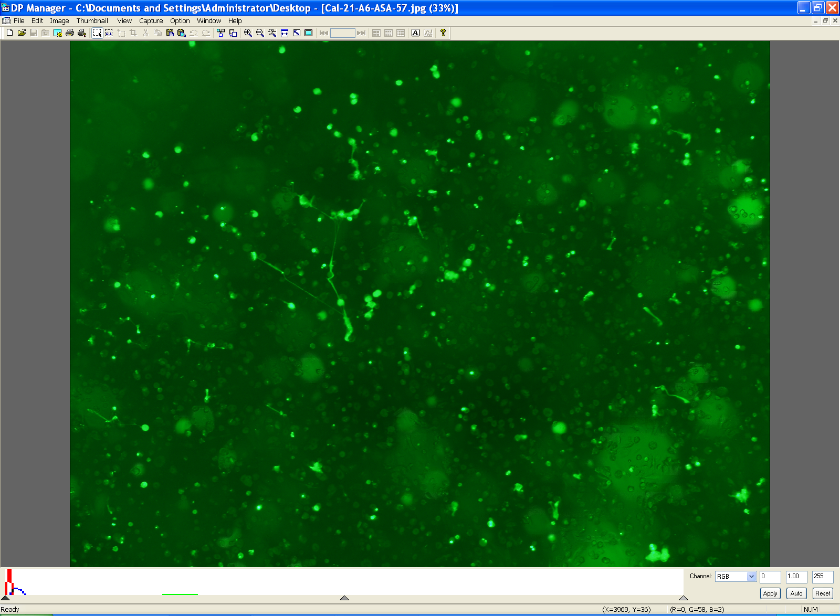Open the Edit menu
Viewport: 840px width, 616px height.
coord(37,21)
